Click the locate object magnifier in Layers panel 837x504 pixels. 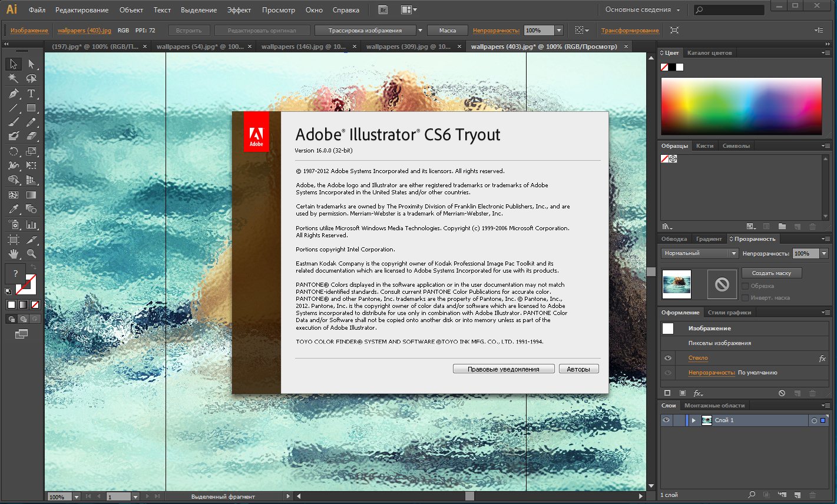(752, 495)
